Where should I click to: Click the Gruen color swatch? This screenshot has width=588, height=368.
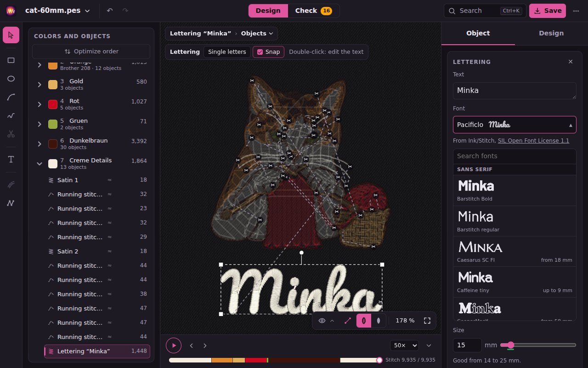pos(53,124)
